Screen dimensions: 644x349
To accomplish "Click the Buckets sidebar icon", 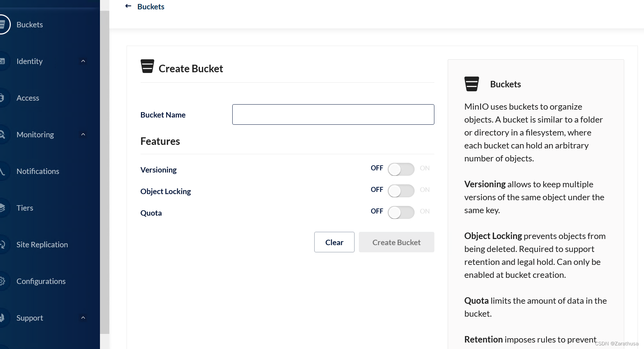I will tap(2, 24).
